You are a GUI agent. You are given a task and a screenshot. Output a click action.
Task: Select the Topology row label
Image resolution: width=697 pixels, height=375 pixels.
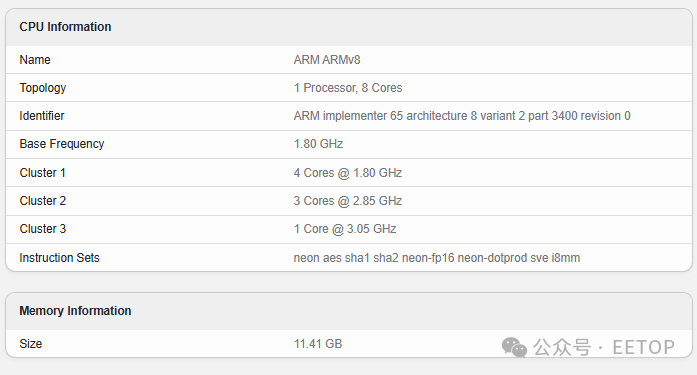(43, 88)
